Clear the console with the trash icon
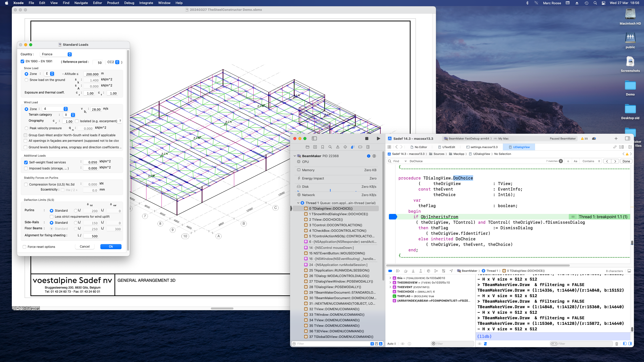Screen dimensions: 644x362 coord(617,344)
